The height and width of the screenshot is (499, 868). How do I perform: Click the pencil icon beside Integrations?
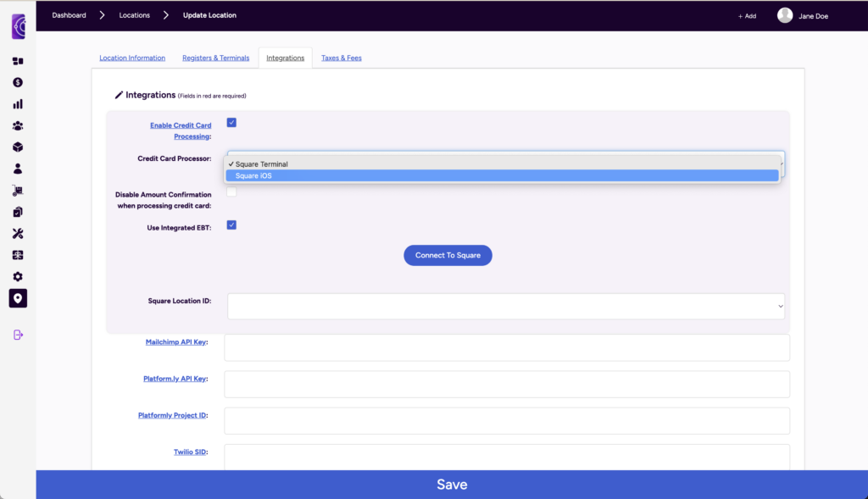[119, 95]
